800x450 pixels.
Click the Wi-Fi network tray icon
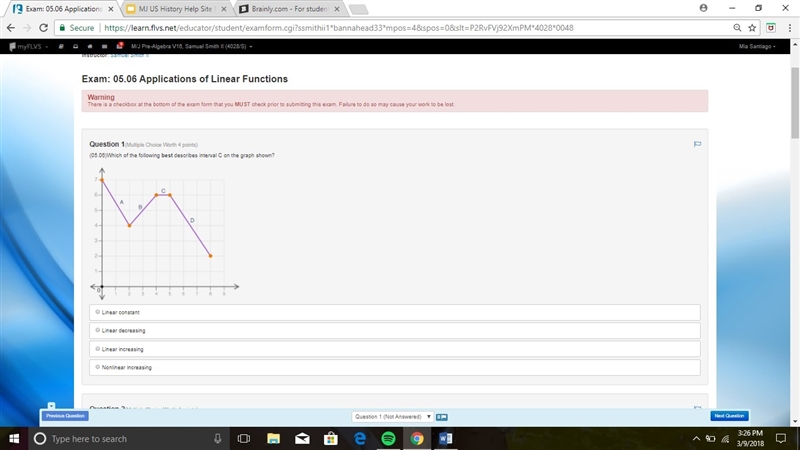click(726, 439)
